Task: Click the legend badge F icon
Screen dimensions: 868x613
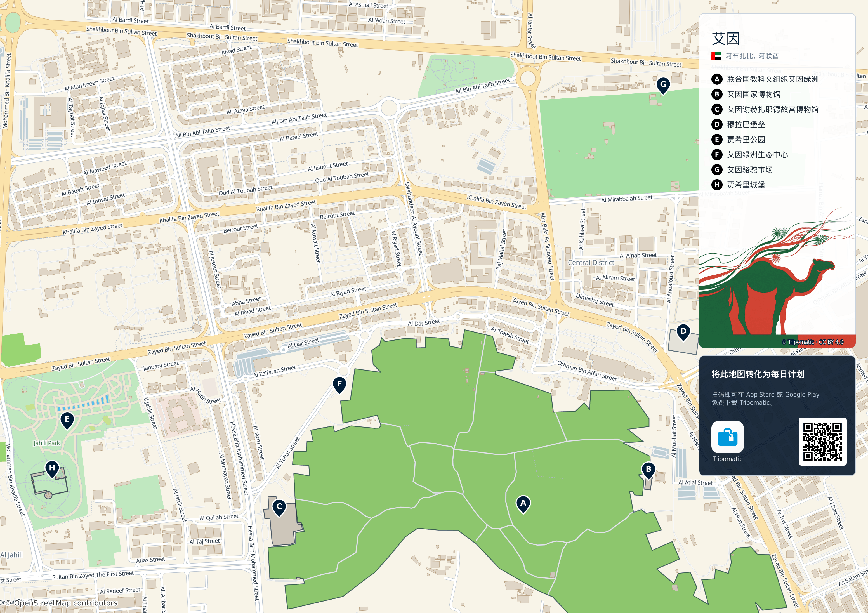Action: pos(717,155)
